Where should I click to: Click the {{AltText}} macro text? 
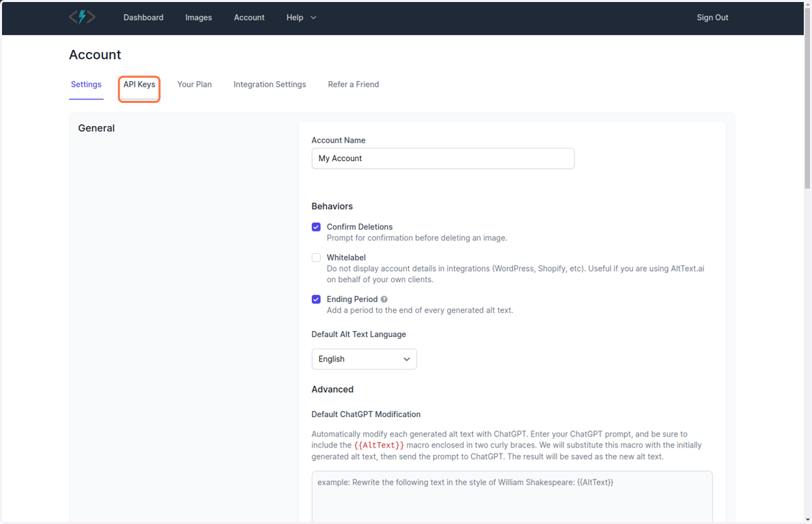click(x=379, y=445)
